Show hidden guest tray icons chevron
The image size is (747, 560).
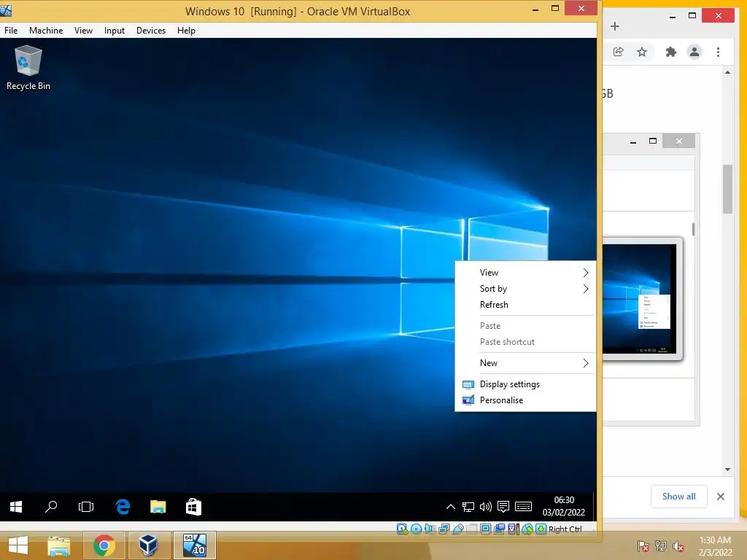tap(450, 507)
